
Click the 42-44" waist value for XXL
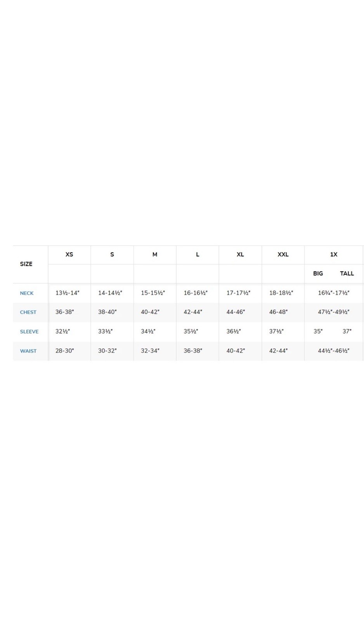coord(278,351)
